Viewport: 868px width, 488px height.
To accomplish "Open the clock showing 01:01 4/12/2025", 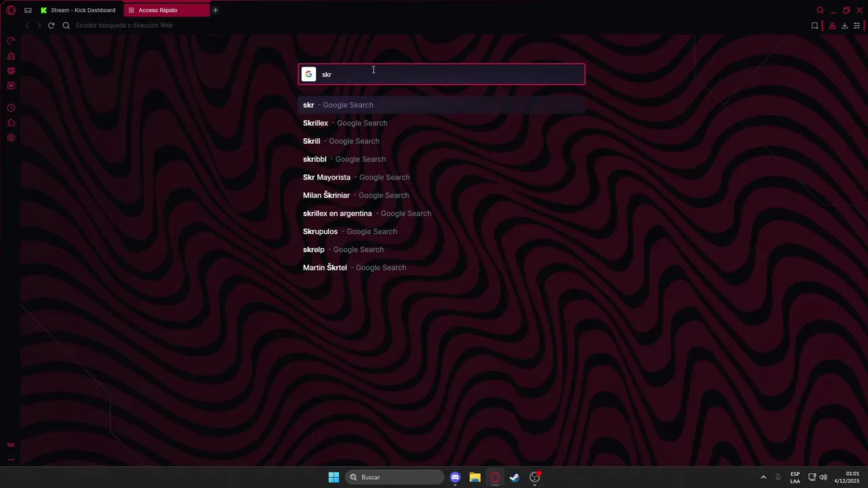I will (x=847, y=477).
